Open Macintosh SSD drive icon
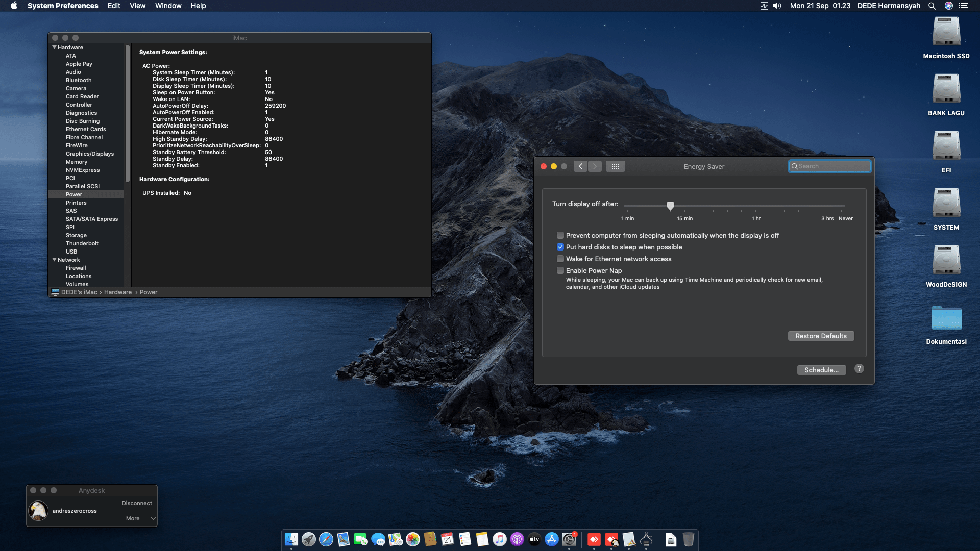This screenshot has height=551, width=980. pos(946,33)
